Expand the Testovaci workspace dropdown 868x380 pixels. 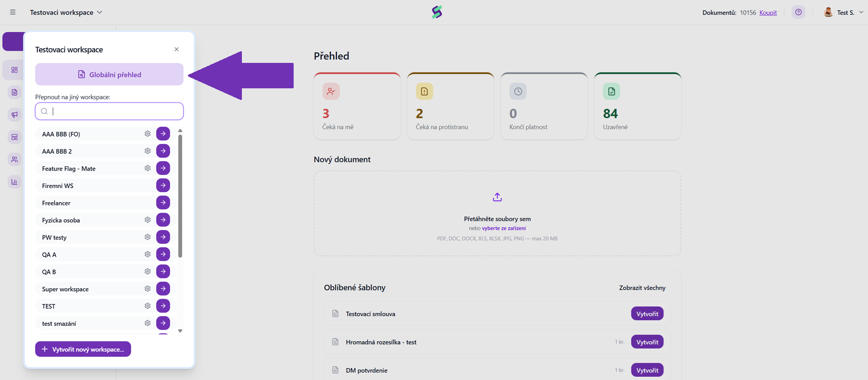click(66, 12)
